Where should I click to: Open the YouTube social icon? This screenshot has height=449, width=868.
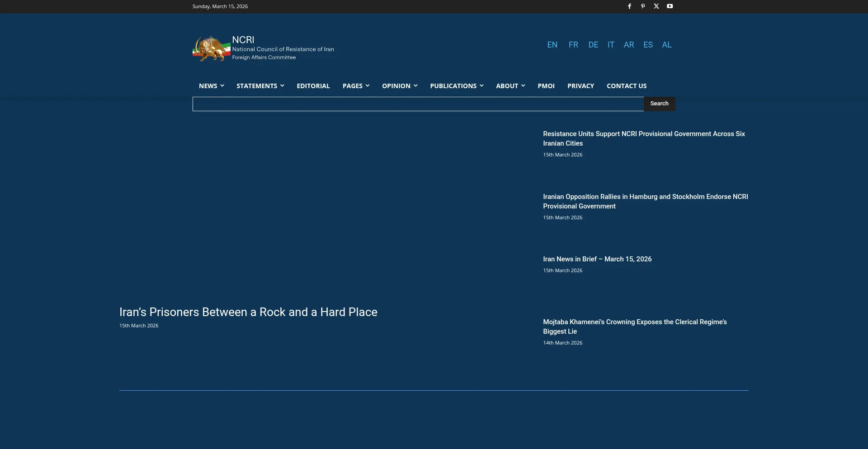tap(670, 6)
